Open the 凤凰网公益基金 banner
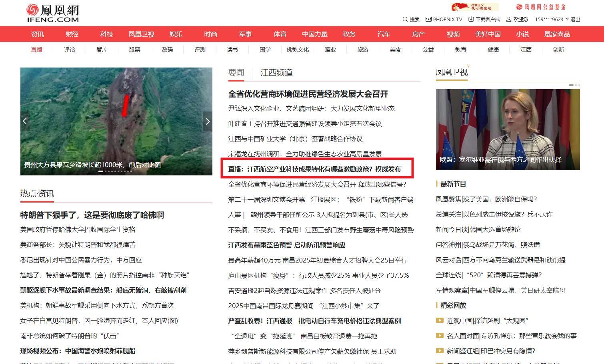This screenshot has height=364, width=604. [541, 7]
